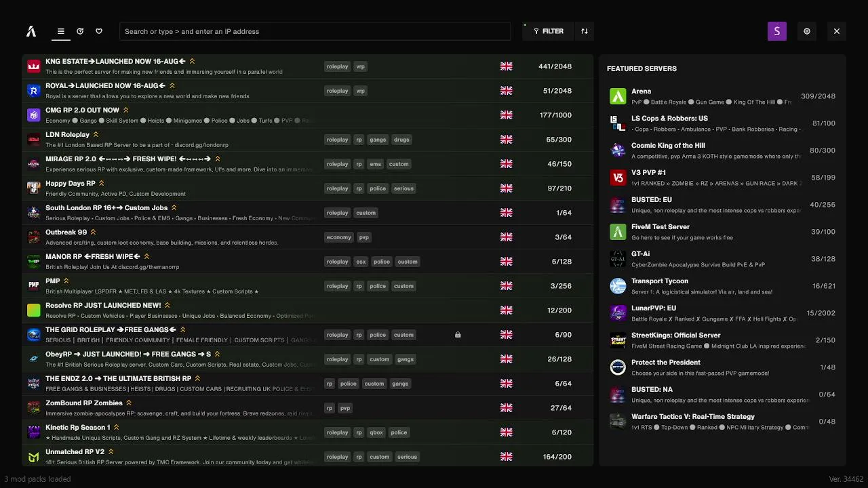Click Warfare Tactics V featured icon
The width and height of the screenshot is (868, 488).
pyautogui.click(x=618, y=422)
